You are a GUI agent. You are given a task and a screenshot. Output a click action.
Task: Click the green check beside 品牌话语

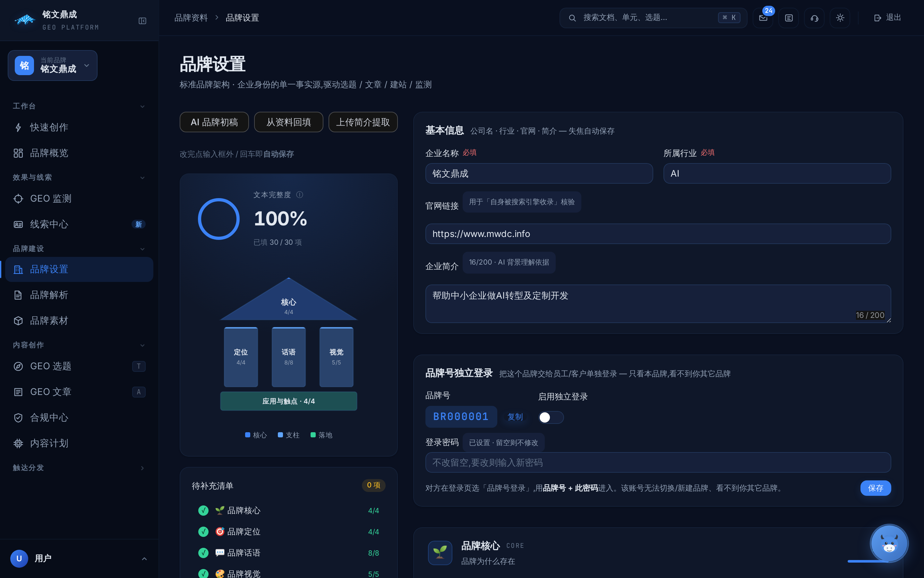[203, 553]
